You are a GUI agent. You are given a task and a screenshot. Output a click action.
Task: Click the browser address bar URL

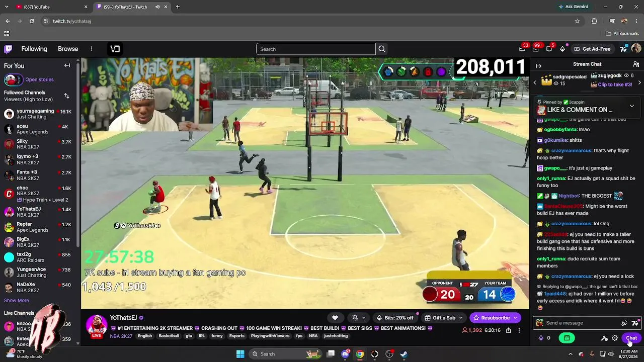[x=72, y=21]
